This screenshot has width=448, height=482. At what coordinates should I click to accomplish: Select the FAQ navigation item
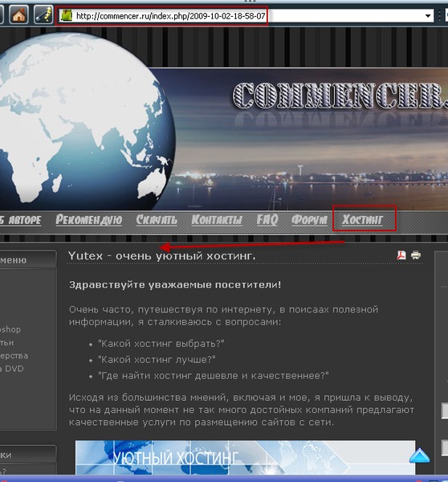click(x=267, y=219)
